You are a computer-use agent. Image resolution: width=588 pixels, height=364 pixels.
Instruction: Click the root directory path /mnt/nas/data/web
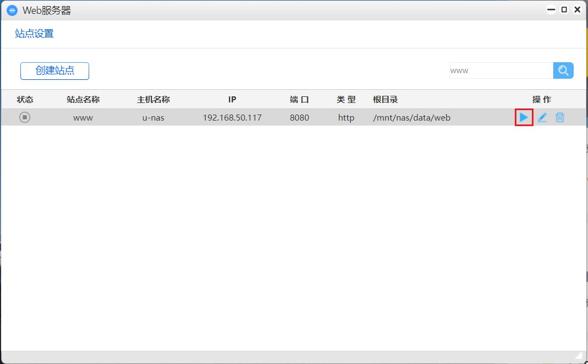pos(411,117)
